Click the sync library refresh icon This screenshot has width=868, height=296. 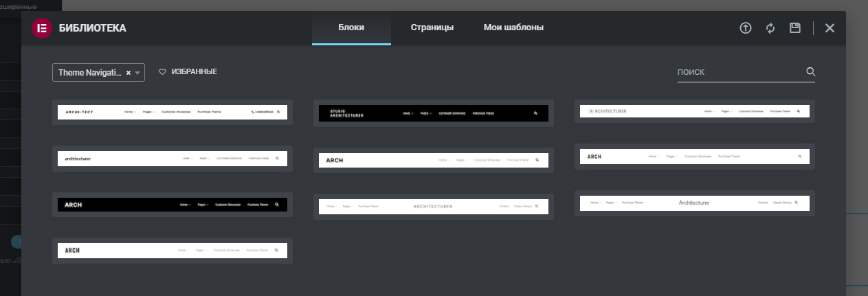(x=770, y=28)
